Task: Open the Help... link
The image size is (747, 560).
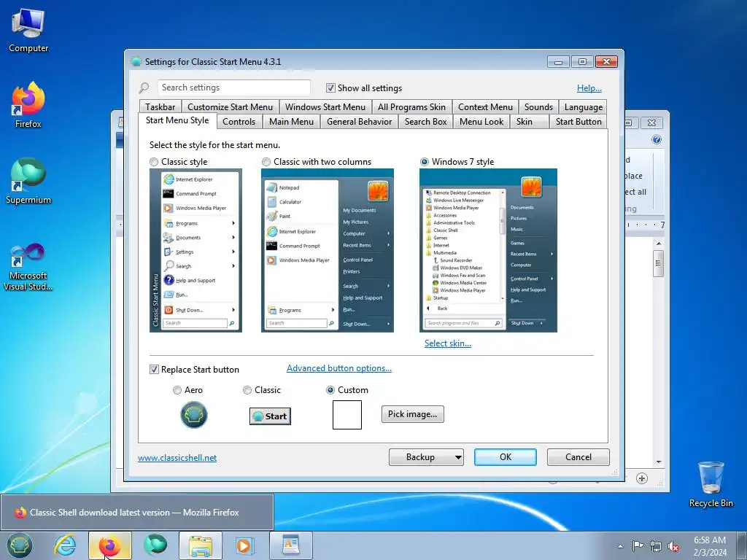Action: click(x=589, y=88)
